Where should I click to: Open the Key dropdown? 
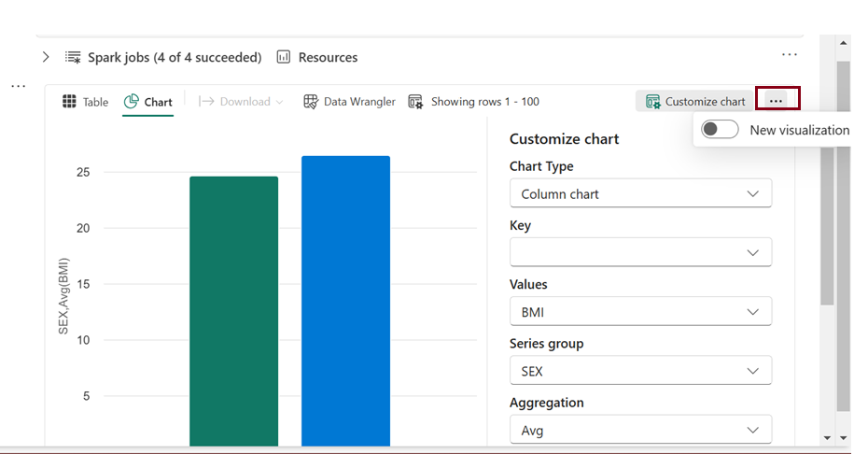pos(640,252)
